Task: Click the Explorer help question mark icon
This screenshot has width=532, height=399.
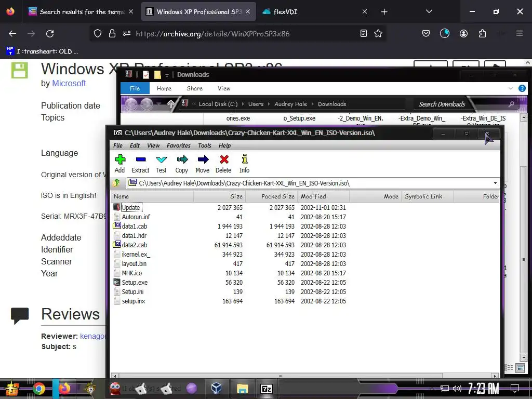Action: coord(522,88)
